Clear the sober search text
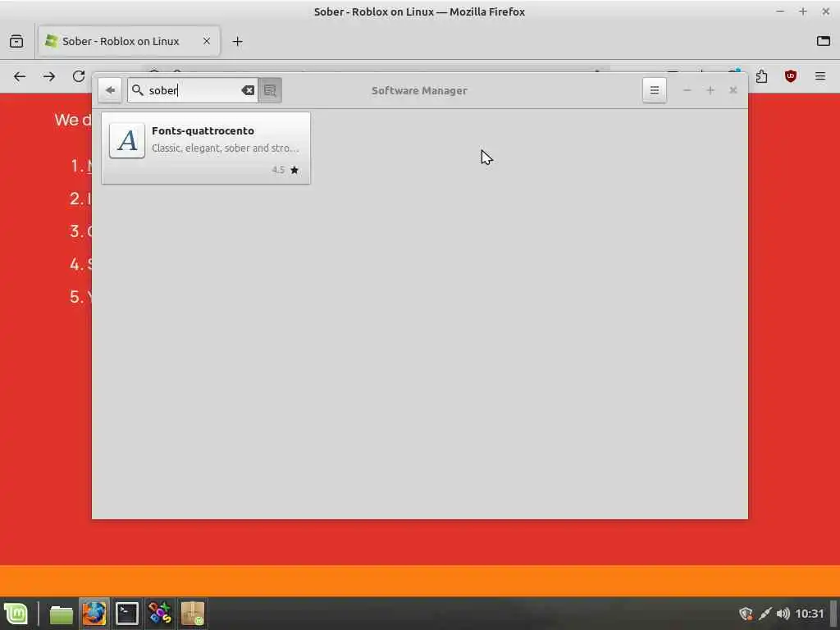 click(248, 90)
